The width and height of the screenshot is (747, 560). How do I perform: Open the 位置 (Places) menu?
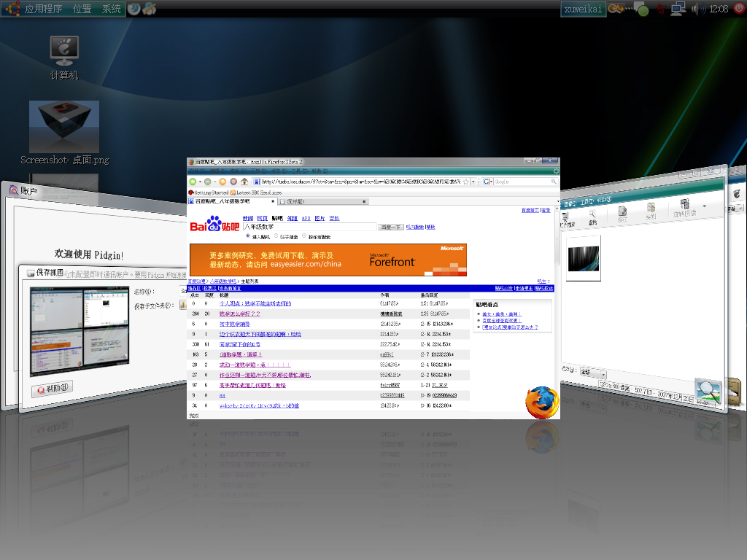pos(82,9)
